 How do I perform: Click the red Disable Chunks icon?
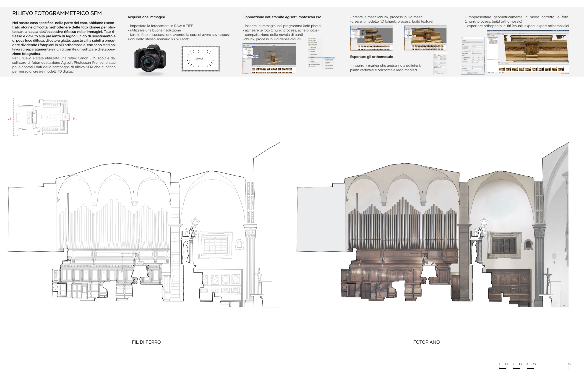coord(309,44)
